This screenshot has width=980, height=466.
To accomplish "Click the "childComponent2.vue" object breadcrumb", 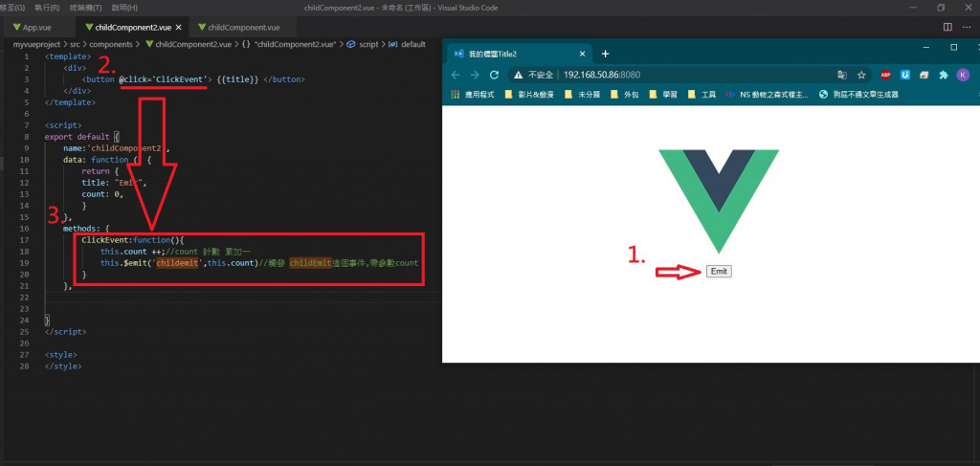I will coord(289,44).
